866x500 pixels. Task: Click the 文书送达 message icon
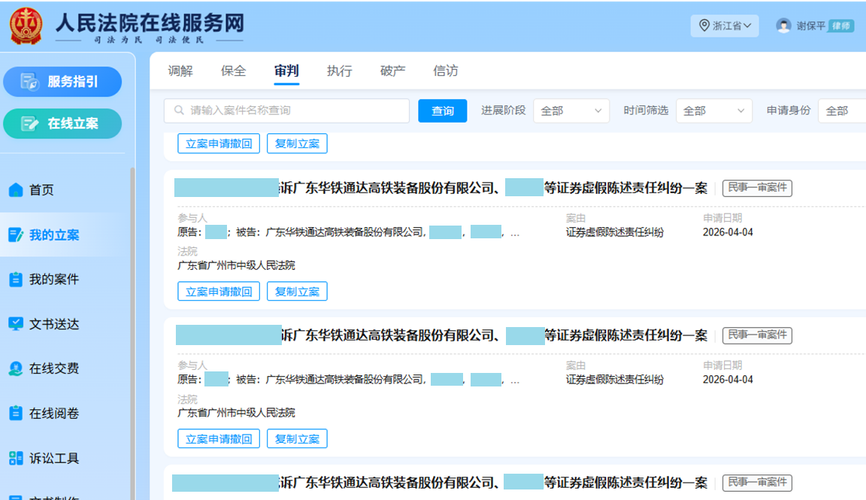click(16, 324)
